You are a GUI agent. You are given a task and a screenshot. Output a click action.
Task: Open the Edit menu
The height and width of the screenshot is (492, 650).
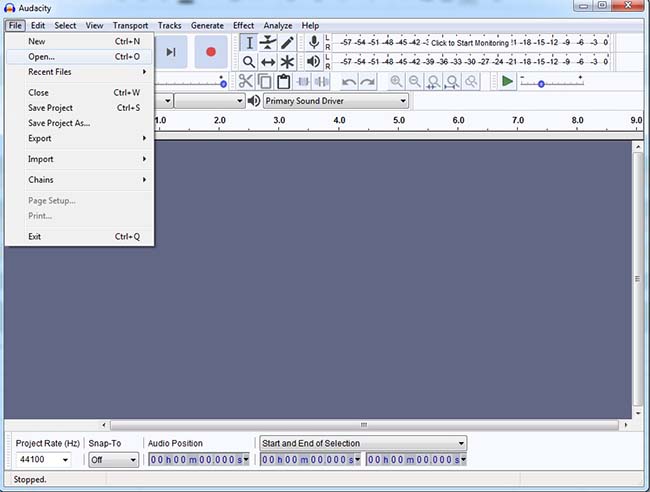tap(38, 26)
